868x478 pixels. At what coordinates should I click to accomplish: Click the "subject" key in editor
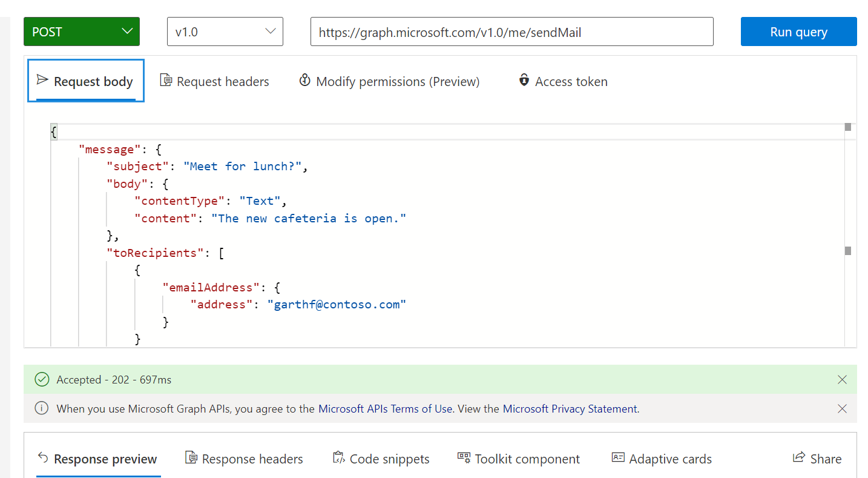pyautogui.click(x=137, y=167)
